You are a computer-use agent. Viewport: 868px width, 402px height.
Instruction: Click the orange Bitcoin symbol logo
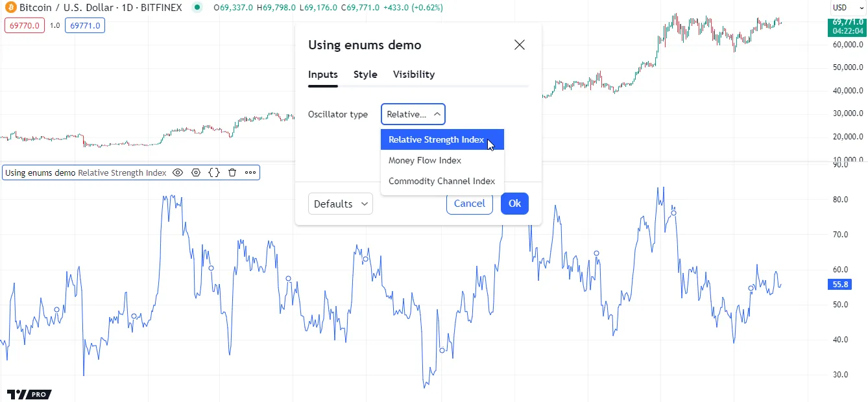(x=9, y=8)
